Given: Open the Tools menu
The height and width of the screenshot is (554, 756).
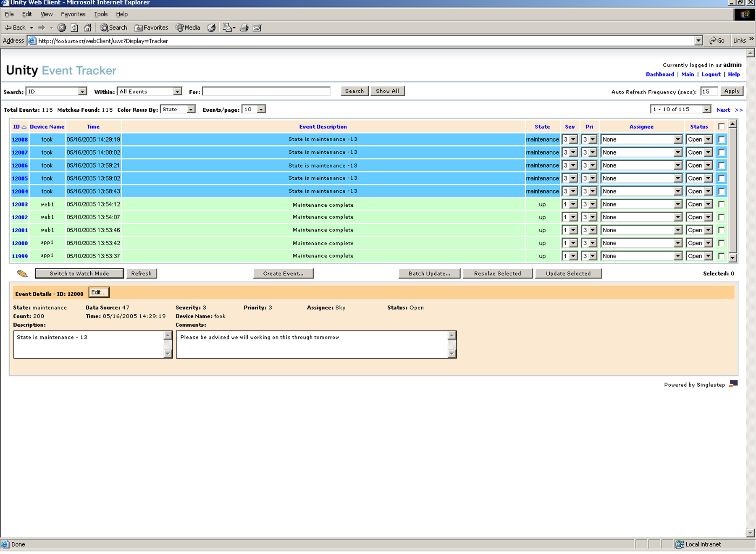Looking at the screenshot, I should 101,14.
